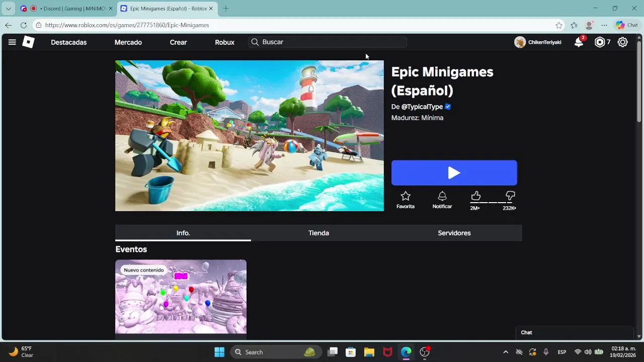Open the volume speaker tray icon

[588, 352]
